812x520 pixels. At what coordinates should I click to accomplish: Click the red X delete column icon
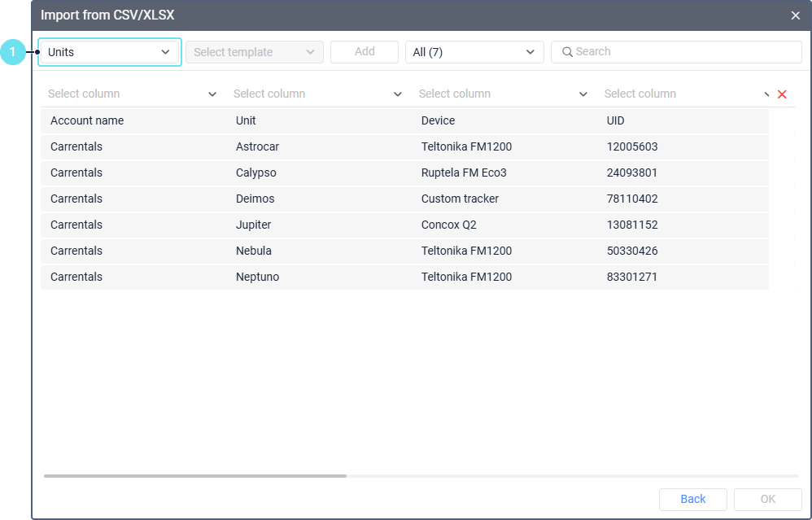click(x=782, y=94)
